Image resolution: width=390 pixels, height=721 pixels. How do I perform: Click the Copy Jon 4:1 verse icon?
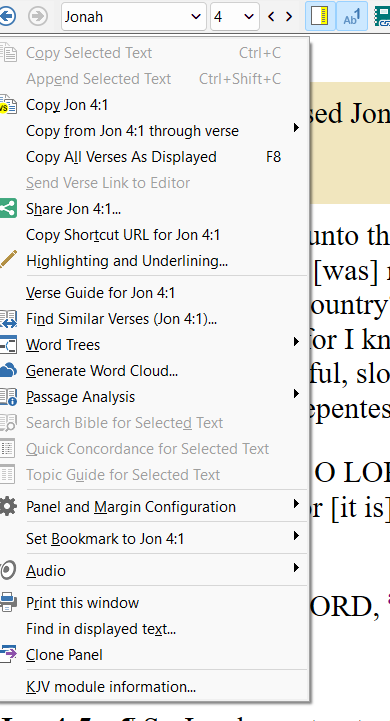(8, 105)
